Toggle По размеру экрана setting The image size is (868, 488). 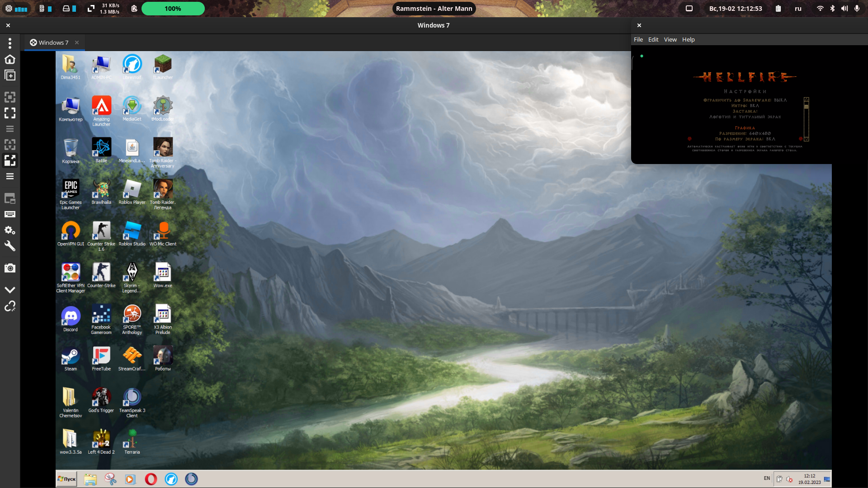(745, 139)
